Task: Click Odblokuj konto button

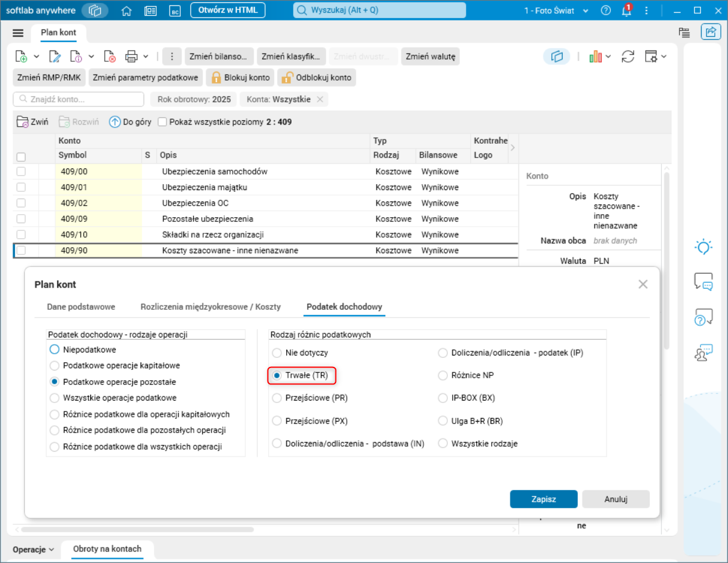Action: pyautogui.click(x=317, y=78)
